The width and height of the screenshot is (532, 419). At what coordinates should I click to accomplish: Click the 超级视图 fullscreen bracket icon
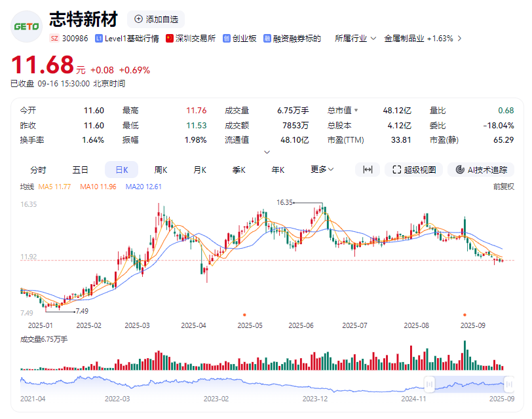(x=396, y=170)
